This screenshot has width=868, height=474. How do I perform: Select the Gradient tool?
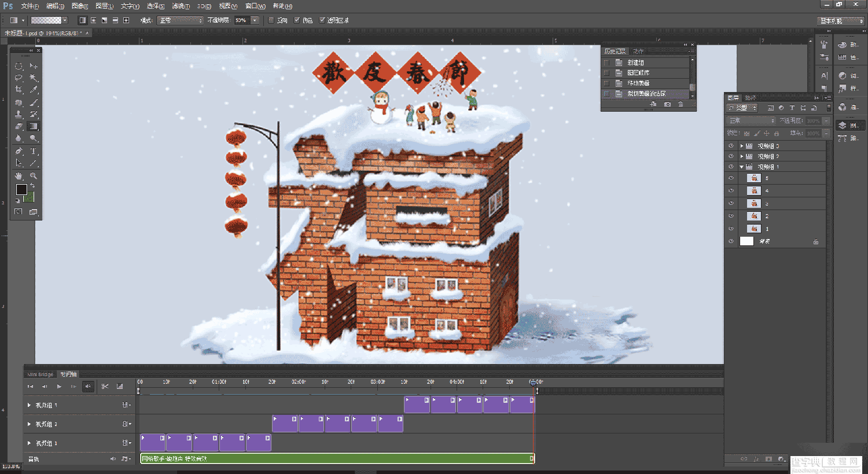tap(34, 126)
